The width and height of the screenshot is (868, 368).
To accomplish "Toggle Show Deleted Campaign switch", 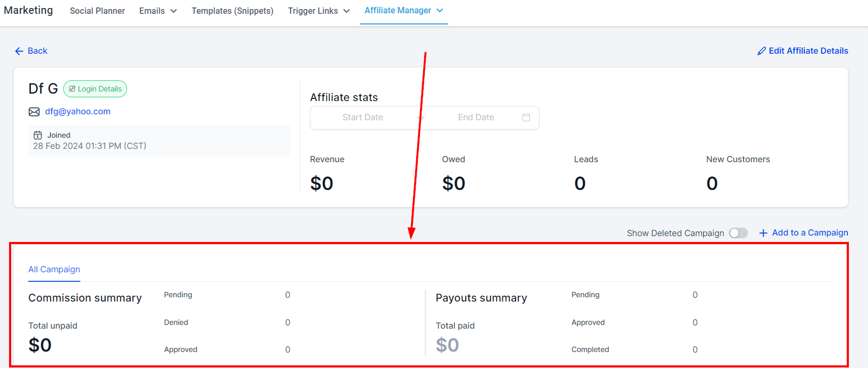I will [738, 233].
